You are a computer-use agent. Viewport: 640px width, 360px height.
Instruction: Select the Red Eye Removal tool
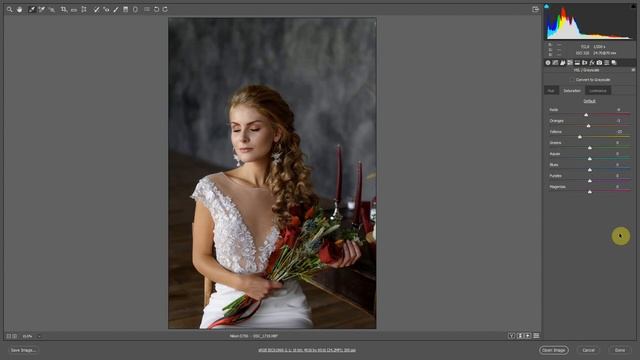coord(106,9)
